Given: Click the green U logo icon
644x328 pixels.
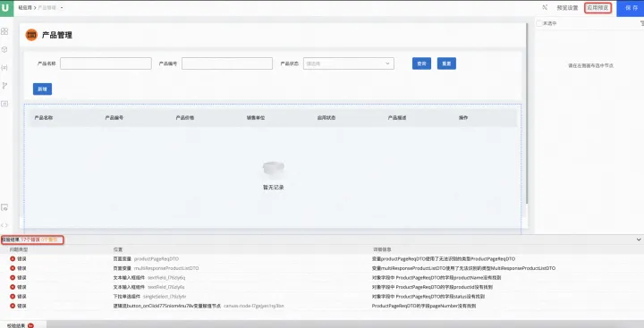Looking at the screenshot, I should [x=6, y=8].
